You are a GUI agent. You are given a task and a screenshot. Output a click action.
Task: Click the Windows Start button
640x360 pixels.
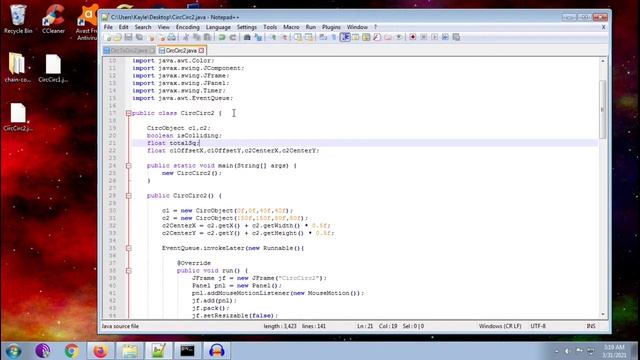point(13,351)
